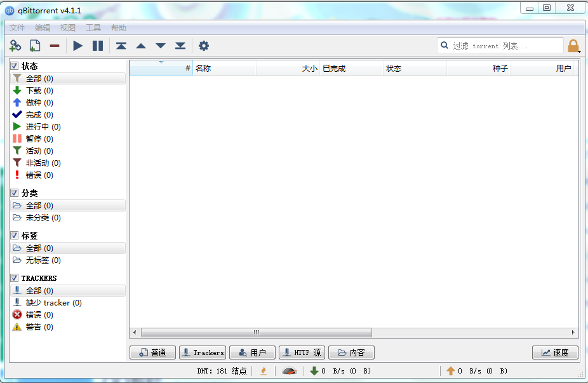Toggle the 分类 section checkbox
This screenshot has width=588, height=383.
(x=14, y=193)
